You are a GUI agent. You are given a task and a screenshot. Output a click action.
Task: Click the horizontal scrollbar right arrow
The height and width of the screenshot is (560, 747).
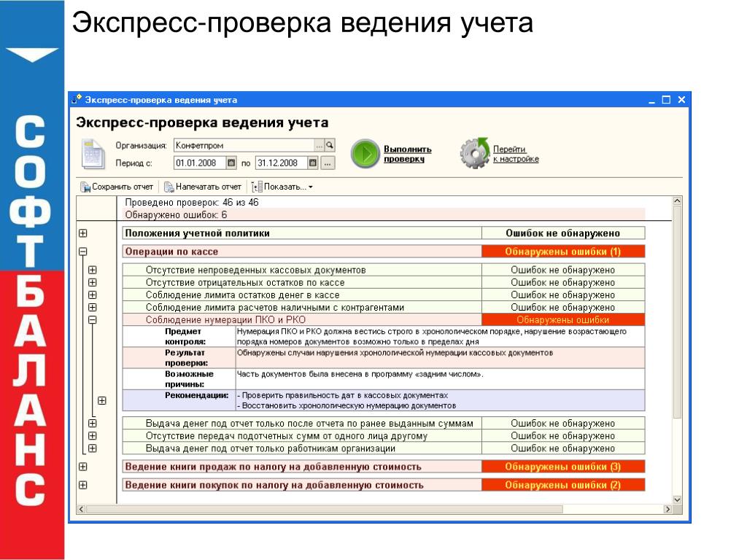(x=667, y=509)
